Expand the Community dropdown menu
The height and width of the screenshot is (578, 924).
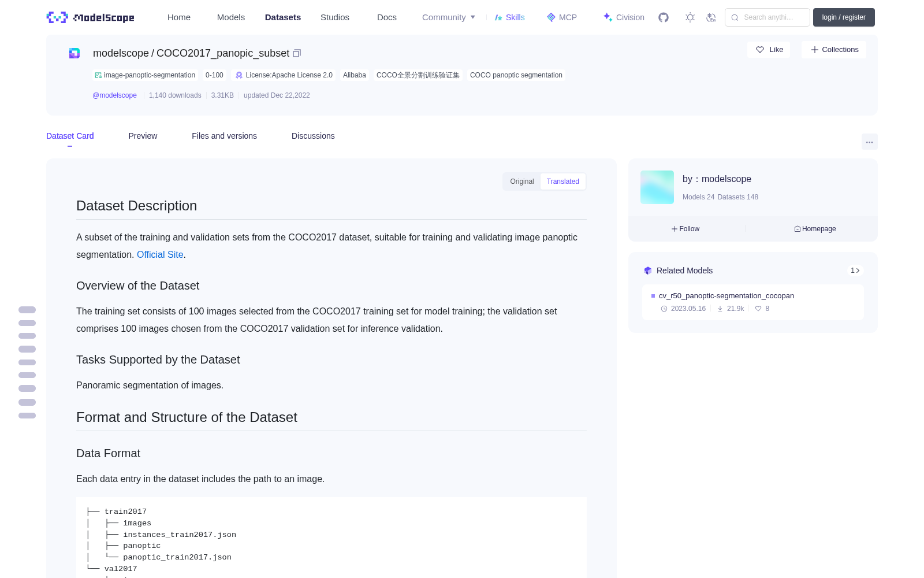(x=449, y=17)
